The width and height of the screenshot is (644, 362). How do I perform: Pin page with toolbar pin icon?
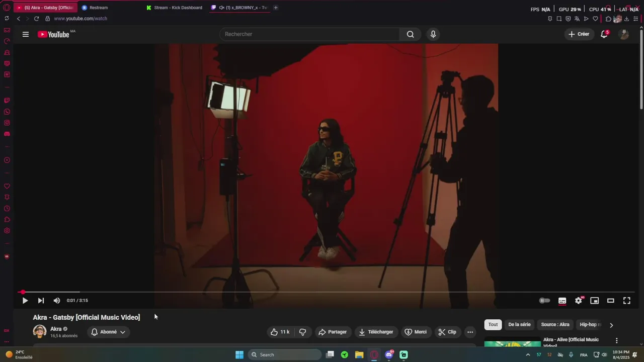point(550,19)
